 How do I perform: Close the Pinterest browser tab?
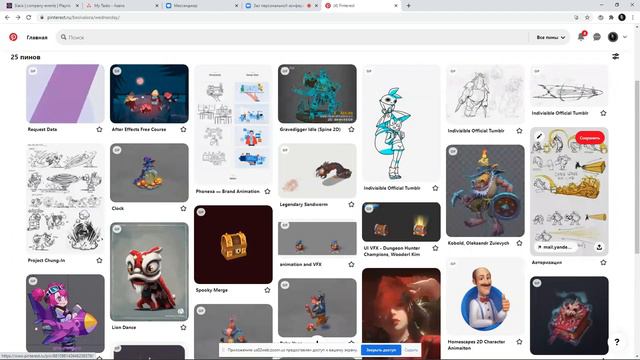[396, 6]
